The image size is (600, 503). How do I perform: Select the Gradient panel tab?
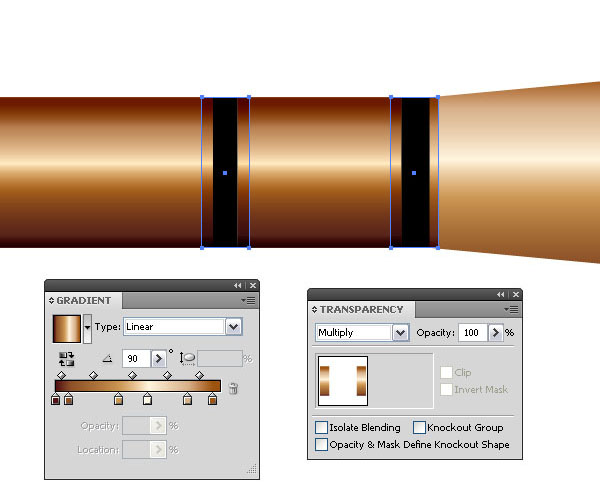pyautogui.click(x=83, y=301)
